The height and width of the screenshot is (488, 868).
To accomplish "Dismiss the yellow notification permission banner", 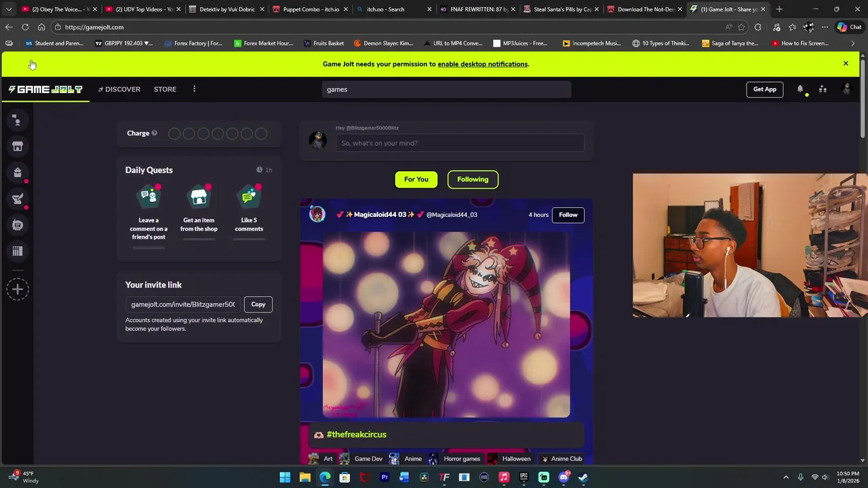I will (x=846, y=64).
